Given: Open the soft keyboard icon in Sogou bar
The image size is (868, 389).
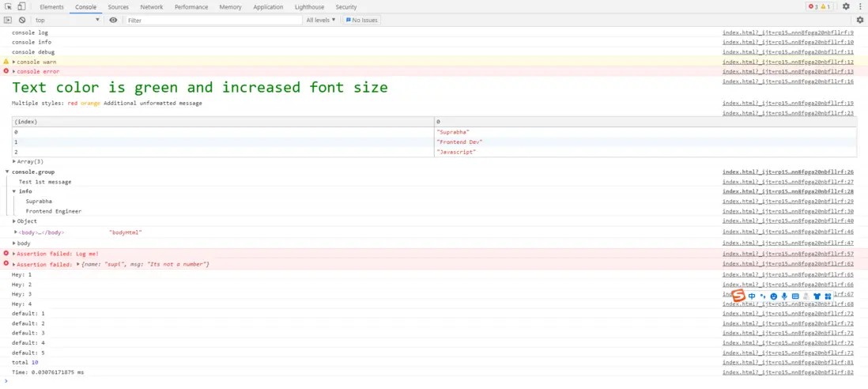Looking at the screenshot, I should (x=795, y=296).
